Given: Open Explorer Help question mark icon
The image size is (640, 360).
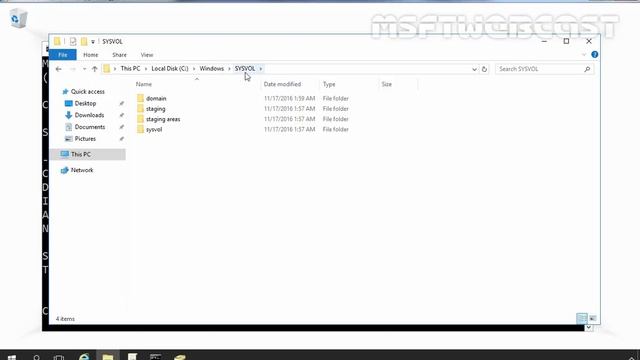Looking at the screenshot, I should click(x=595, y=55).
